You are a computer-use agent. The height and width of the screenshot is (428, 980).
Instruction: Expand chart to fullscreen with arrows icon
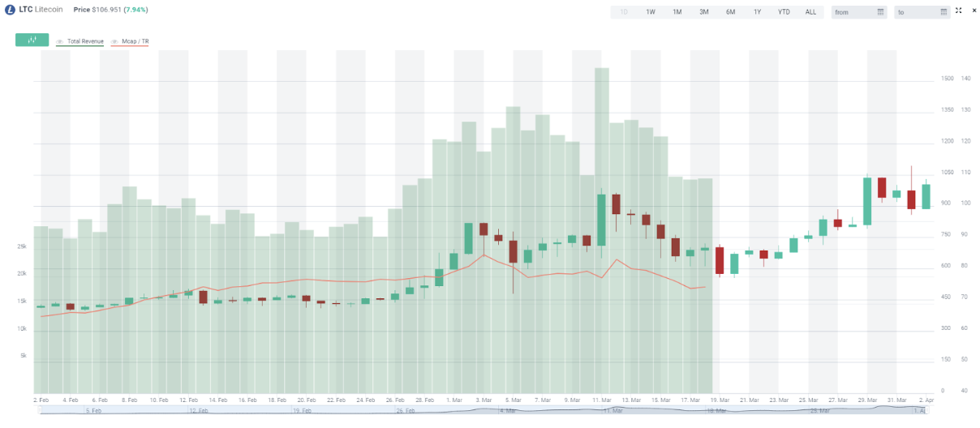[x=958, y=11]
